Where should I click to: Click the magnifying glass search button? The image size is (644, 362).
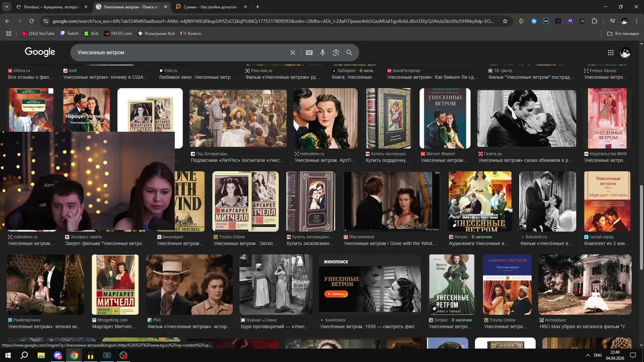pyautogui.click(x=349, y=52)
